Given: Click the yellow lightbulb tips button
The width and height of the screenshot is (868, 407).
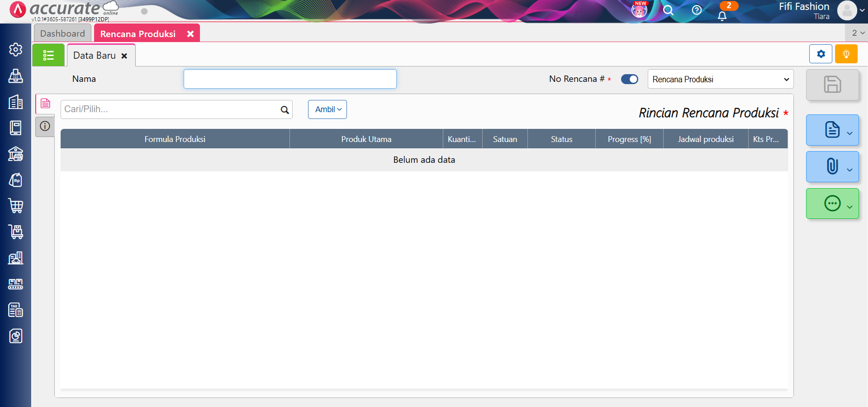Looking at the screenshot, I should pos(846,54).
